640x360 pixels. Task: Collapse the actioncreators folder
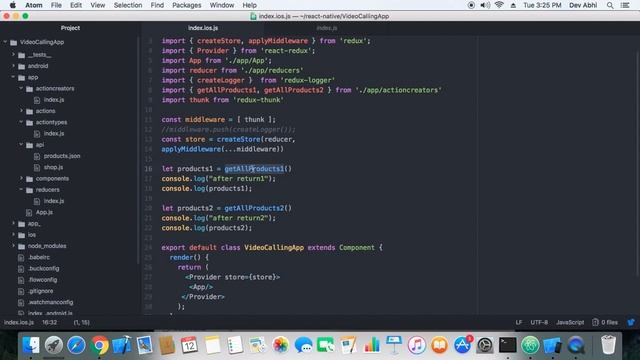21,89
